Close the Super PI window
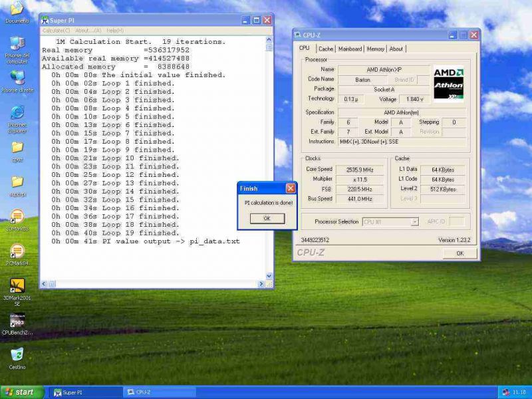 pos(267,21)
